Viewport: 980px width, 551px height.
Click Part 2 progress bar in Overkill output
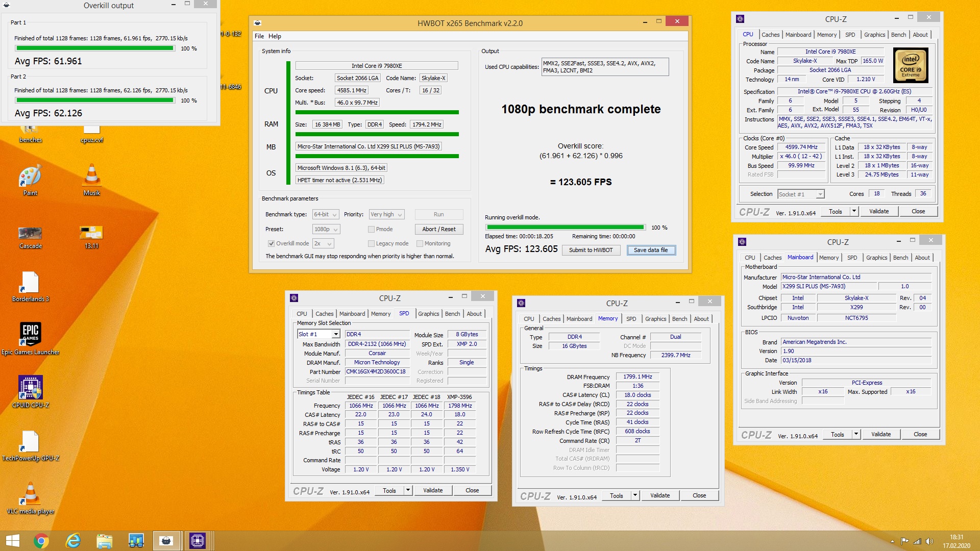[x=94, y=101]
